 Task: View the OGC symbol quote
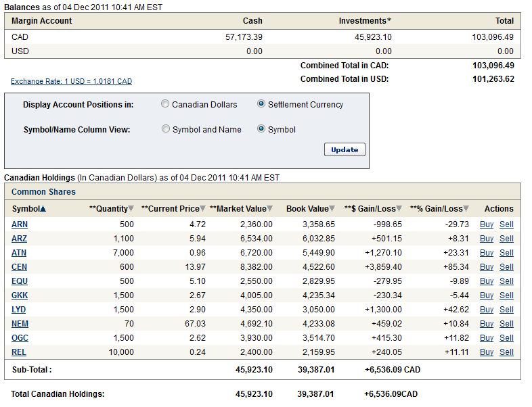(20, 338)
